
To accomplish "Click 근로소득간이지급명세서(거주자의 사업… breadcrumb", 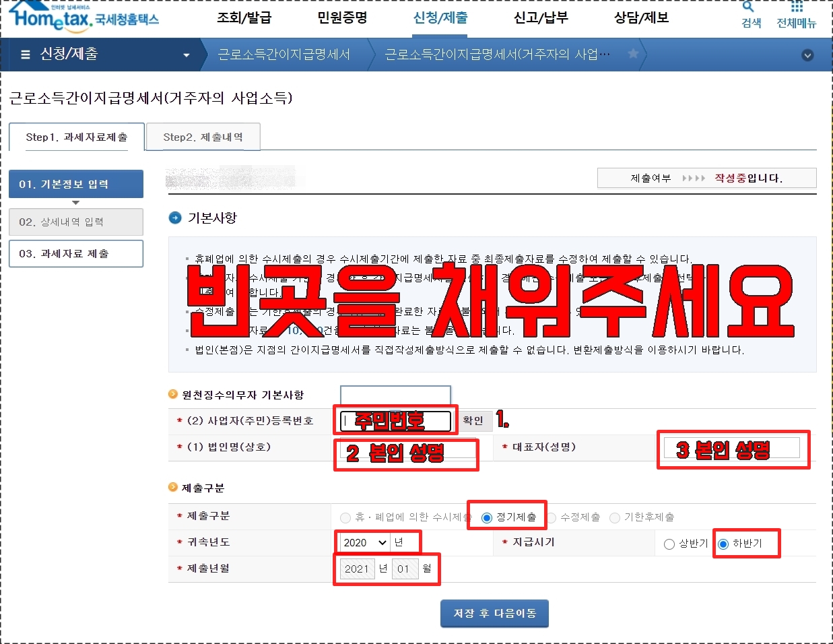I will click(497, 55).
